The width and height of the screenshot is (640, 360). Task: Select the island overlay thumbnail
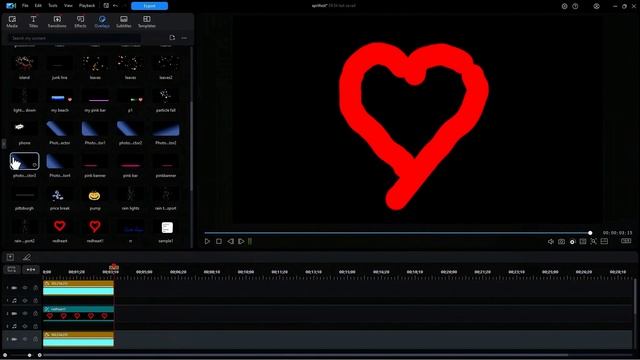(24, 64)
